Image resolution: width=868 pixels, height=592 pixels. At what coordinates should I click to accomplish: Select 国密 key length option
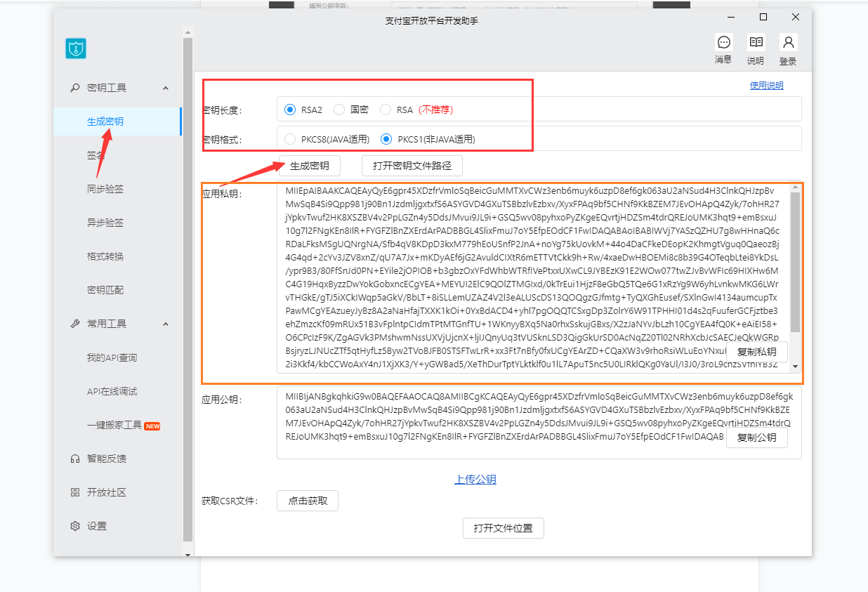pyautogui.click(x=339, y=110)
